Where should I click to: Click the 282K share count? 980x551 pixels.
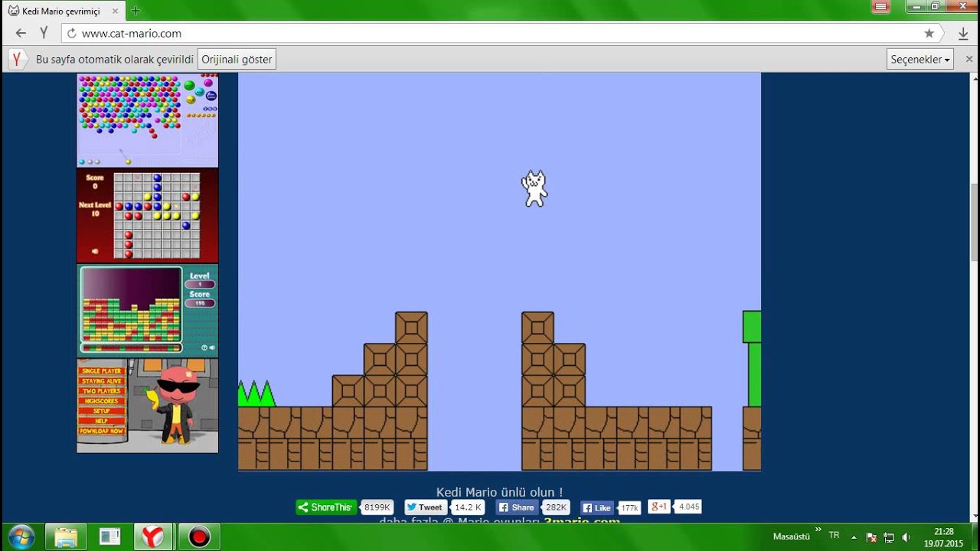click(557, 507)
